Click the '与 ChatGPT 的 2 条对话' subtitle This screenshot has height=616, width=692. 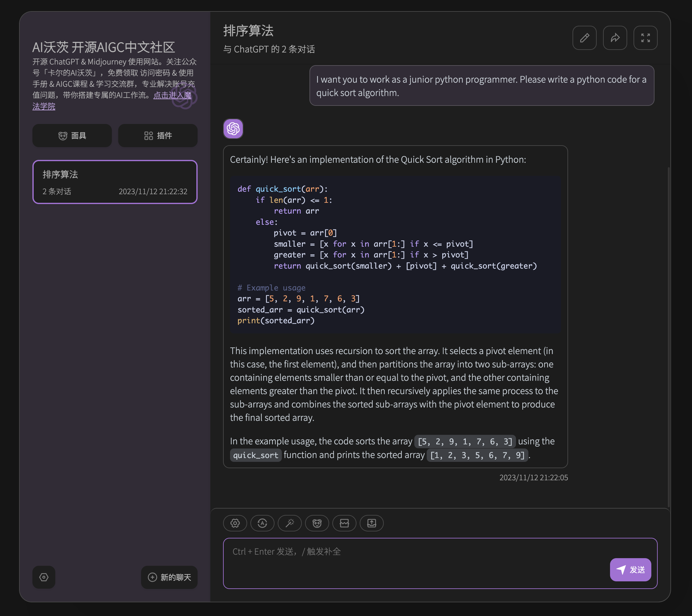[269, 49]
